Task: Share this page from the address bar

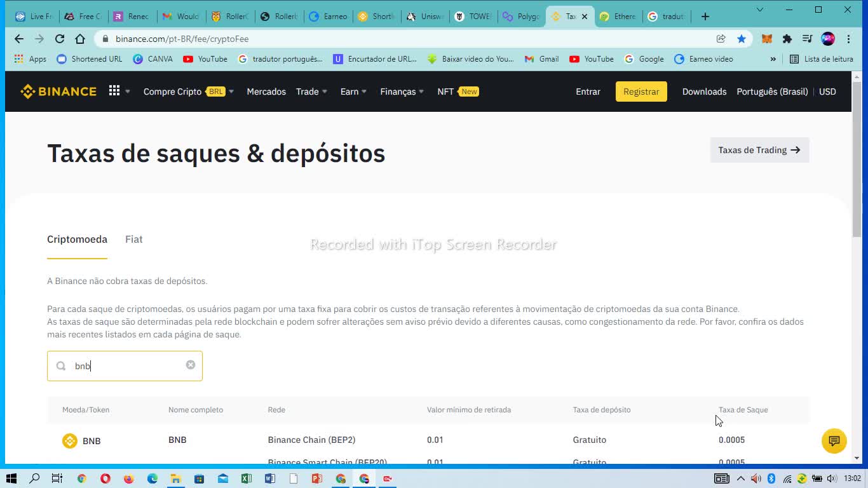Action: point(721,39)
